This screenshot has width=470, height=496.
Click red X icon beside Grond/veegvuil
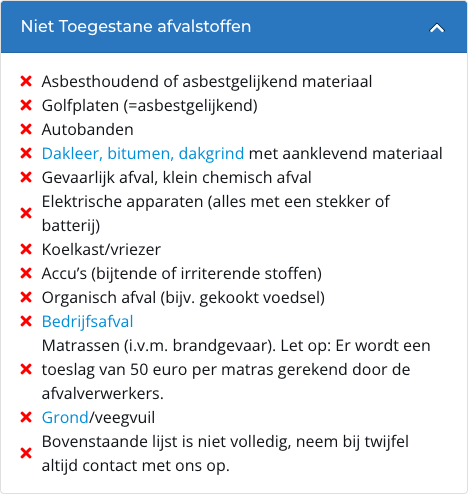(x=26, y=417)
